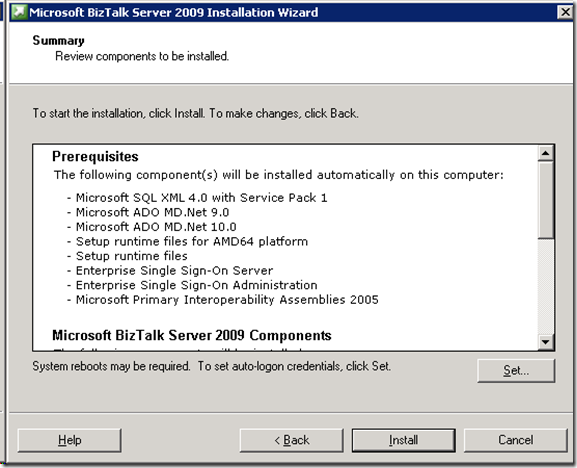This screenshot has height=468, width=577.
Task: Go back with the Back button
Action: 291,440
